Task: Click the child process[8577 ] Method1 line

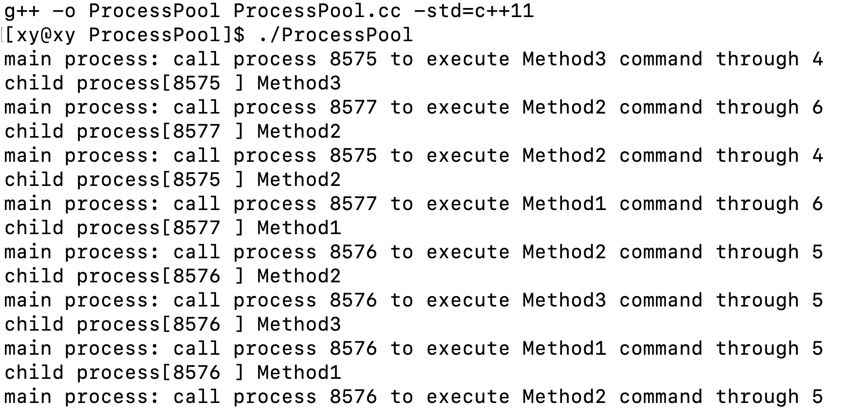Action: [172, 228]
